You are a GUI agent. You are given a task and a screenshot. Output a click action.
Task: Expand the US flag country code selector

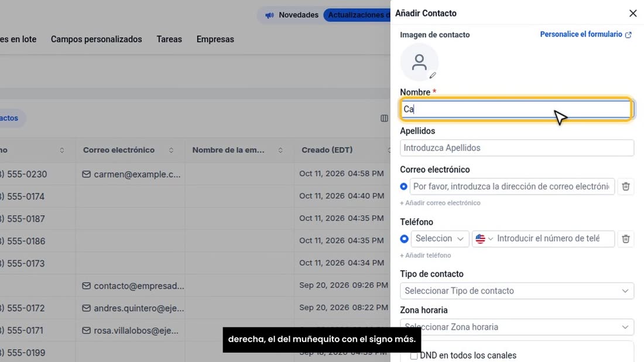click(x=484, y=239)
